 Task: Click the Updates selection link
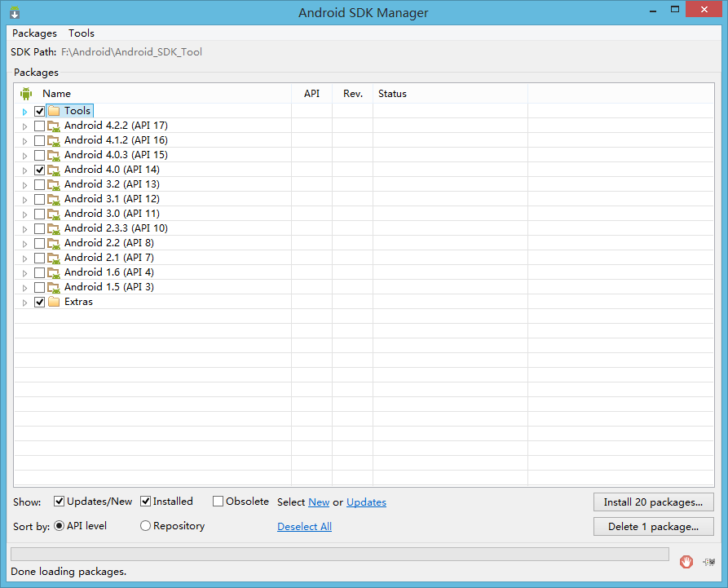(x=366, y=502)
